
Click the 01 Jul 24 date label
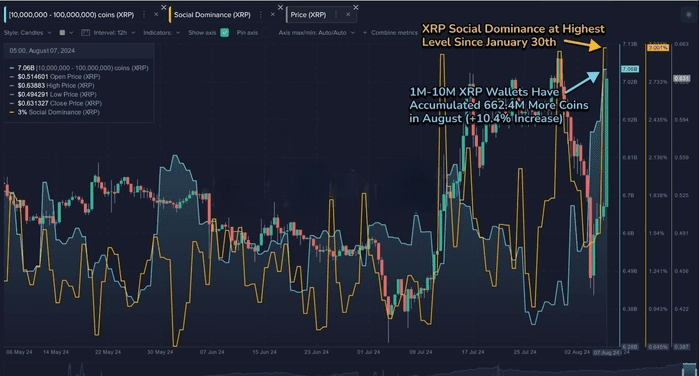coord(369,352)
